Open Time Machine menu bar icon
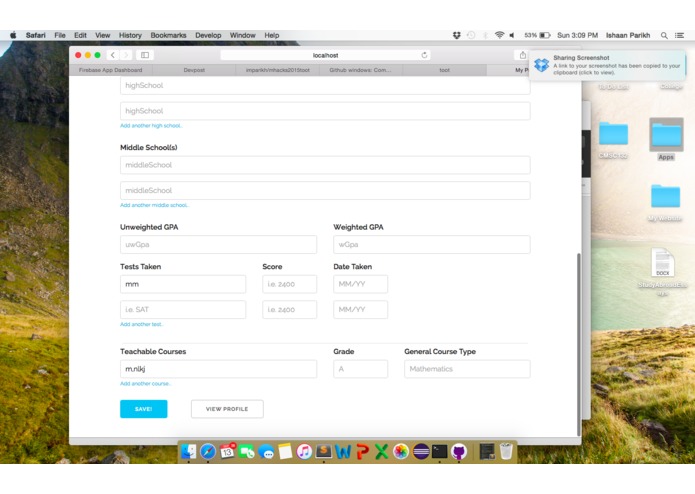This screenshot has width=695, height=494. tap(471, 35)
